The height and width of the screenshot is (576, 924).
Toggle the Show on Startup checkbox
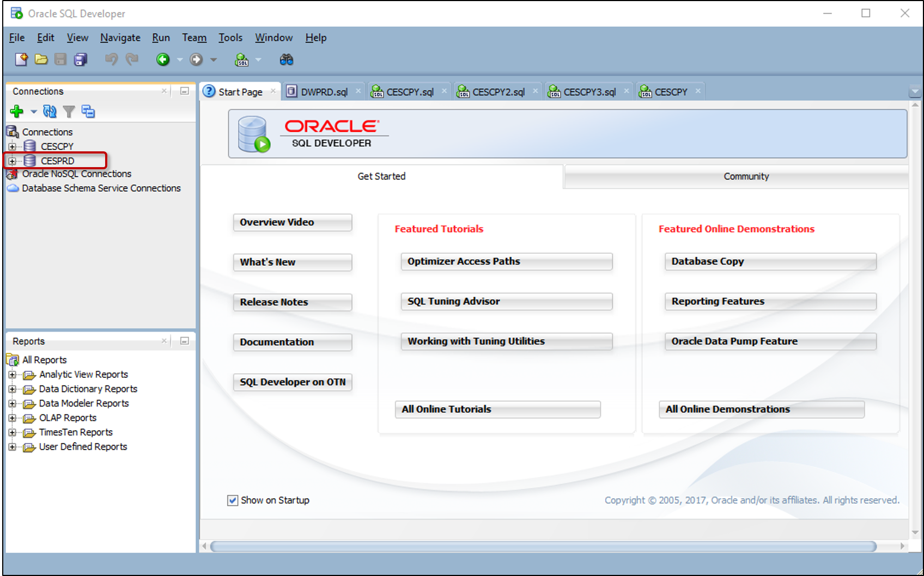click(233, 500)
